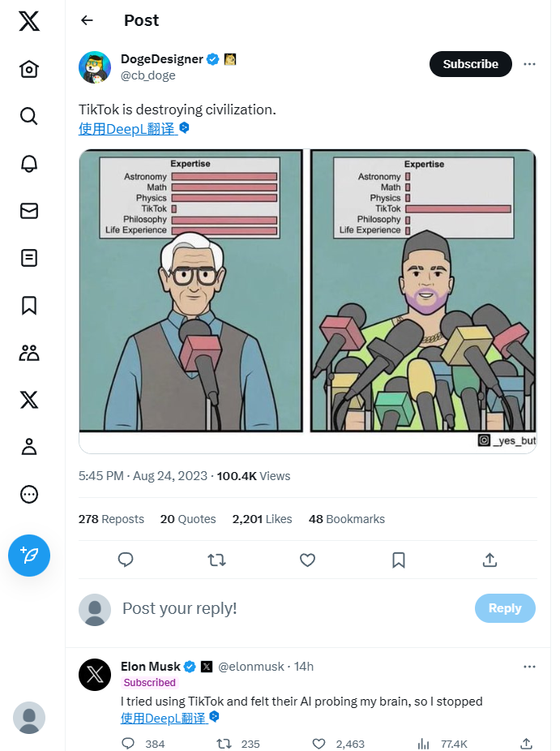Open Communities people icon in sidebar
The height and width of the screenshot is (751, 560).
29,352
